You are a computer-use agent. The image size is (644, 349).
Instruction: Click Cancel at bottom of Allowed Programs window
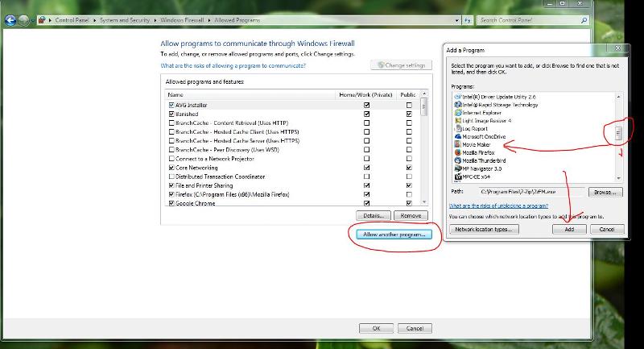point(415,328)
